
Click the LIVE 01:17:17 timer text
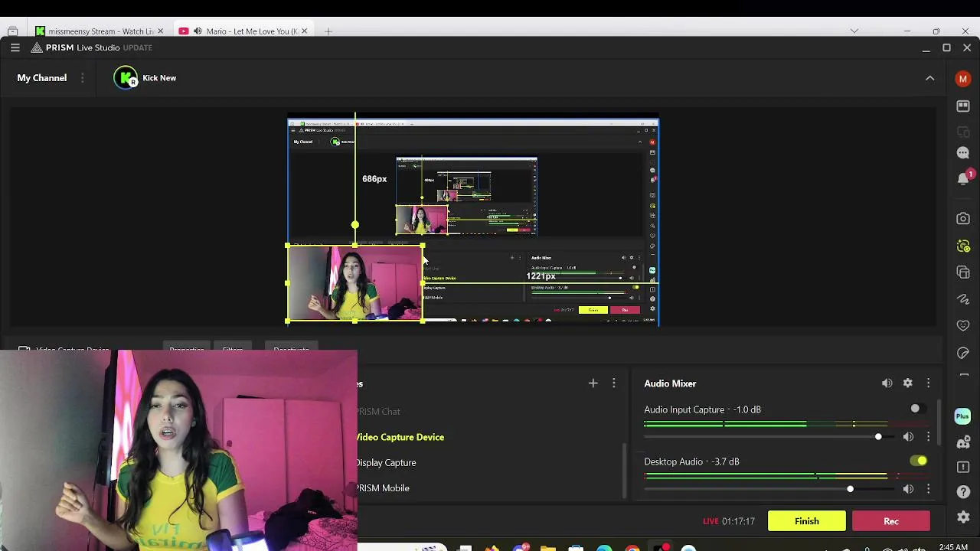point(729,521)
